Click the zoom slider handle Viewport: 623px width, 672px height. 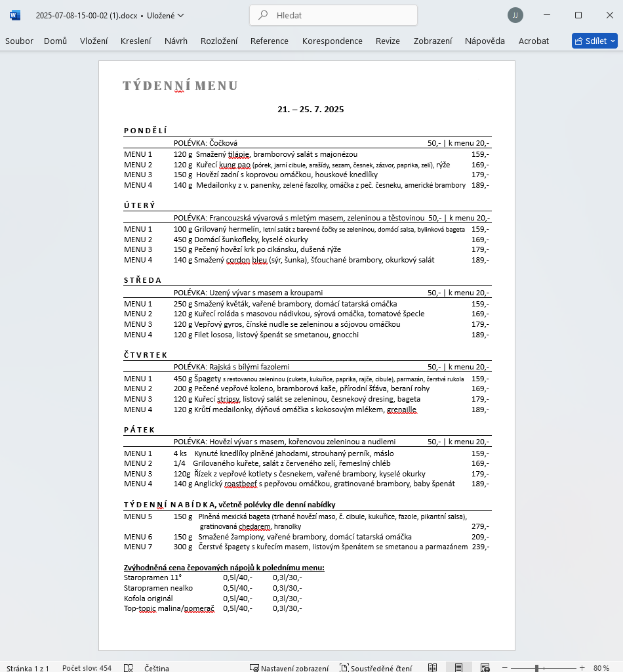pos(536,668)
